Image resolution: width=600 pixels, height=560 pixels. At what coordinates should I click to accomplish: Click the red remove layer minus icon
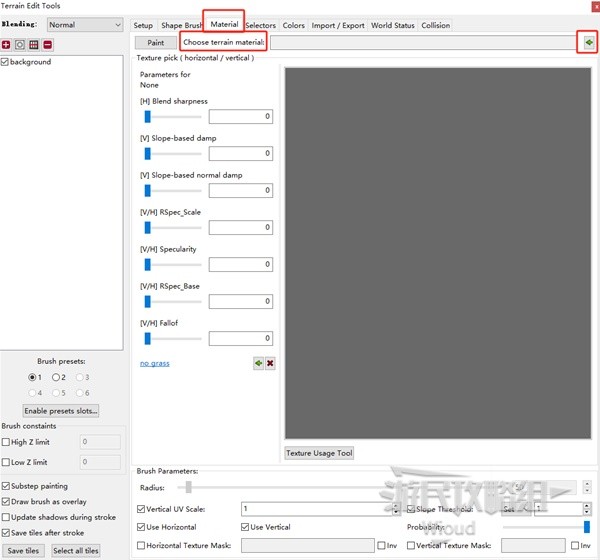48,45
